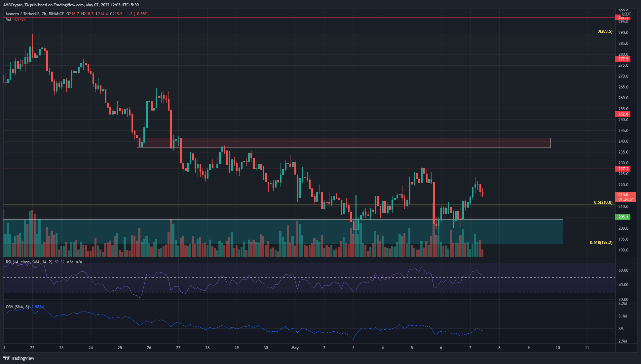This screenshot has width=641, height=364.
Task: Click the OBV (SMA, 5) indicator label
Action: click(x=18, y=307)
